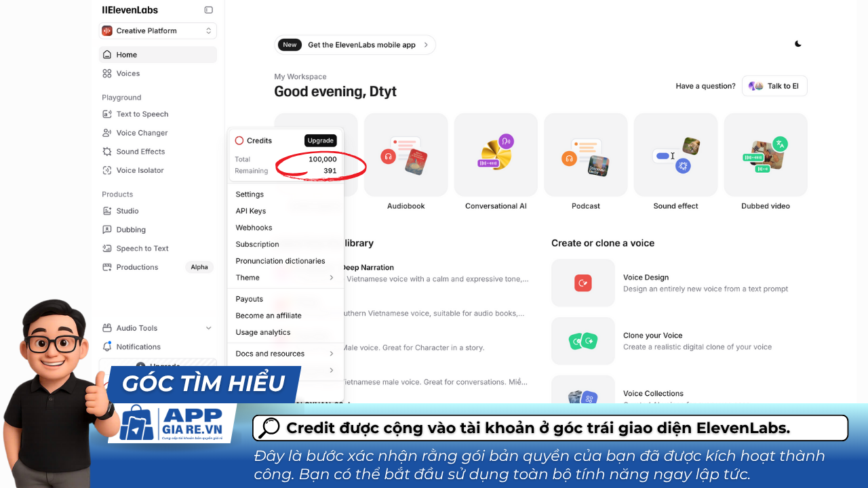Viewport: 868px width, 488px height.
Task: Click the New badge in banner
Action: [x=290, y=45]
